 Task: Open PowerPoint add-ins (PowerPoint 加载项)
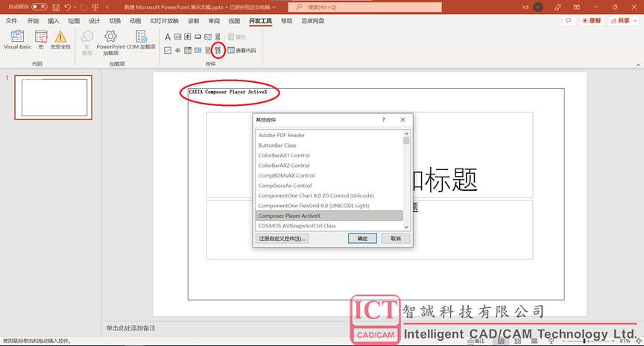(110, 43)
